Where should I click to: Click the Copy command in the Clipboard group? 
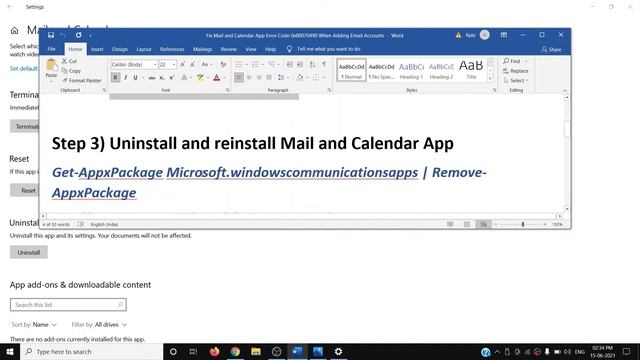click(71, 71)
